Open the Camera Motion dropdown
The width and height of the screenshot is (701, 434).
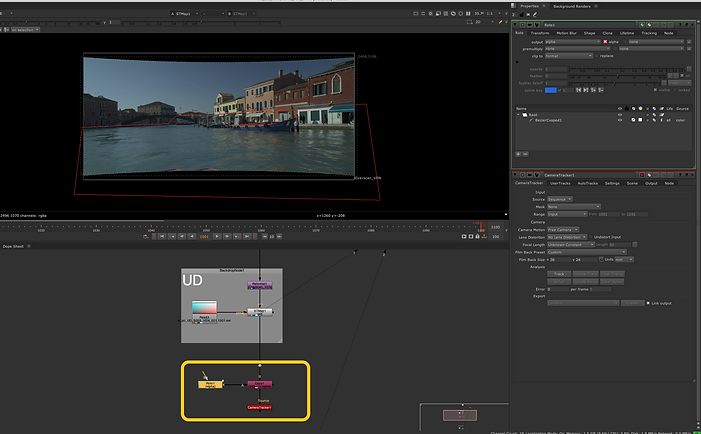(563, 230)
